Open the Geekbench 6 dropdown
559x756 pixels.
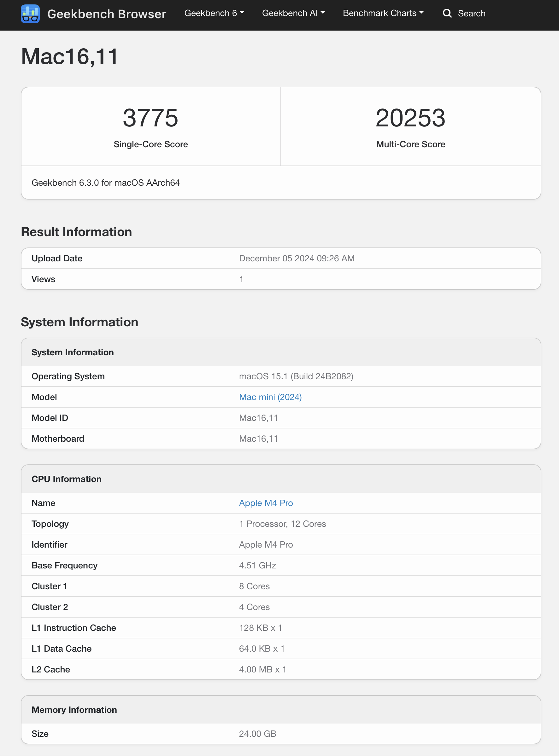(x=214, y=13)
